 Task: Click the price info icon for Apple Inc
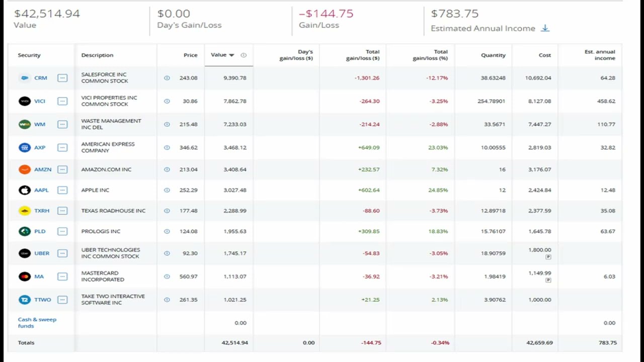tap(167, 190)
